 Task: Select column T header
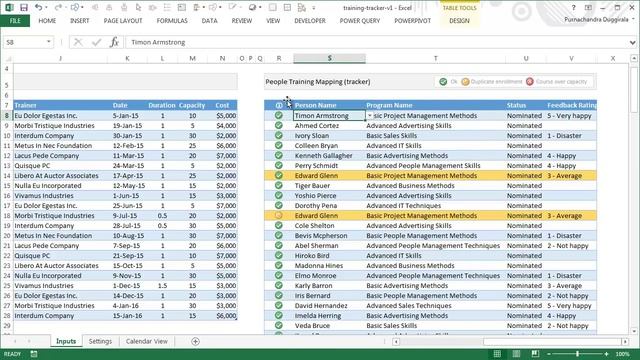click(x=436, y=58)
